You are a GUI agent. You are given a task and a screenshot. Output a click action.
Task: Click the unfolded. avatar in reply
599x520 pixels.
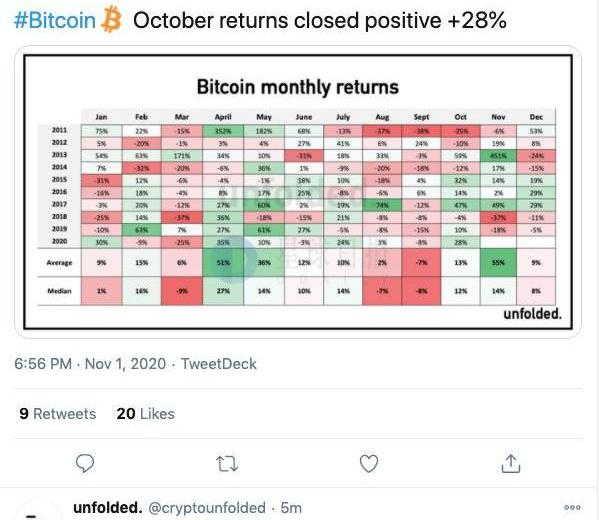(36, 509)
